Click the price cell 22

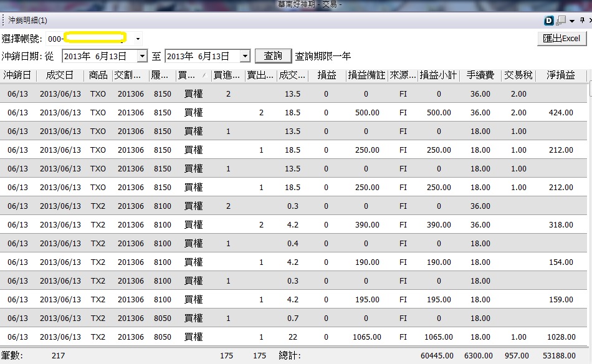tap(293, 337)
